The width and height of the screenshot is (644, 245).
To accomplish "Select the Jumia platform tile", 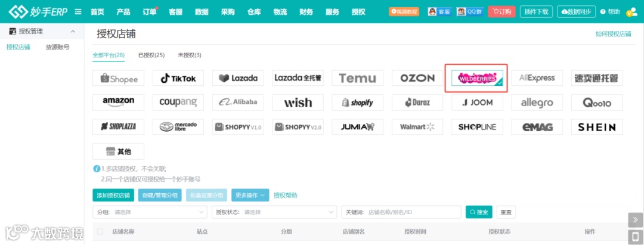I will point(358,127).
